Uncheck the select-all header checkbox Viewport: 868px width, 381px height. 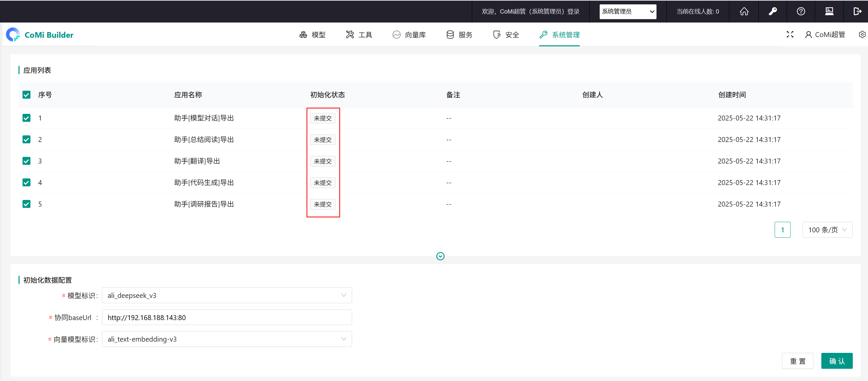tap(26, 95)
